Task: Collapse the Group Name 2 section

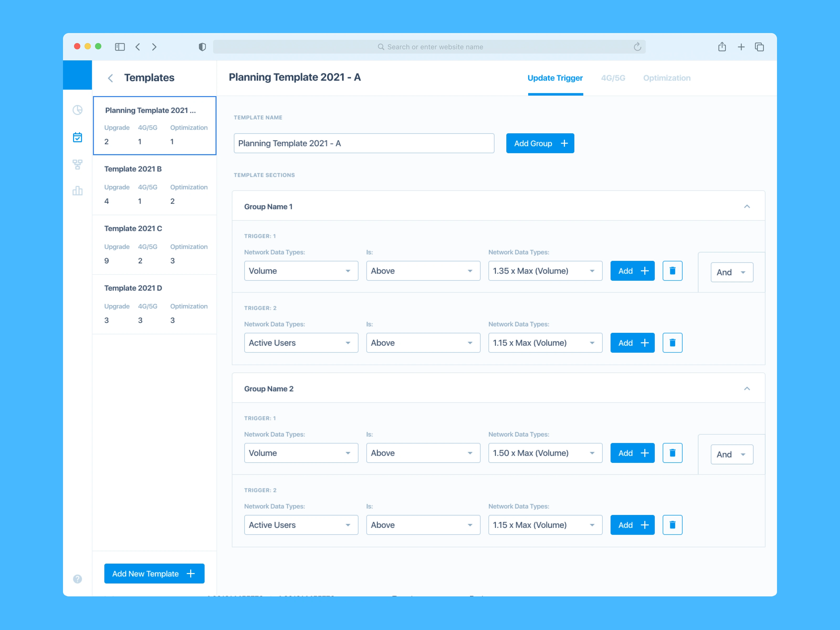Action: click(747, 388)
